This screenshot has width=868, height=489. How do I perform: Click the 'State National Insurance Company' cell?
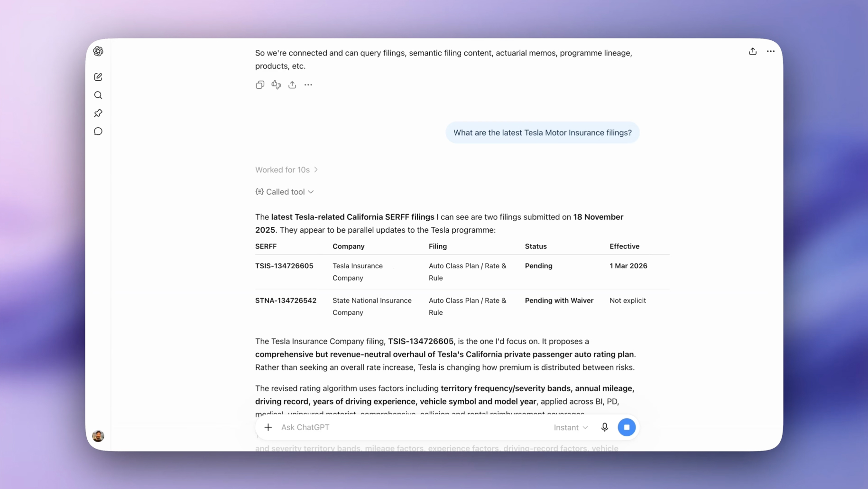(372, 307)
